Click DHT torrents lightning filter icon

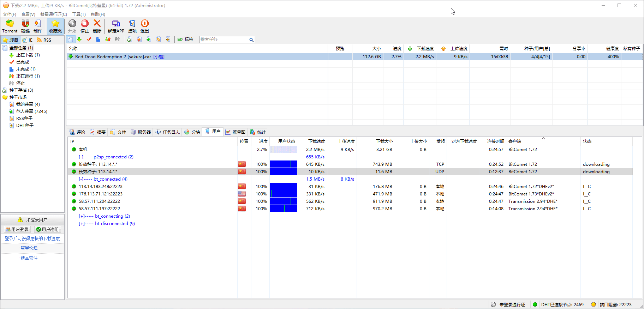point(168,40)
